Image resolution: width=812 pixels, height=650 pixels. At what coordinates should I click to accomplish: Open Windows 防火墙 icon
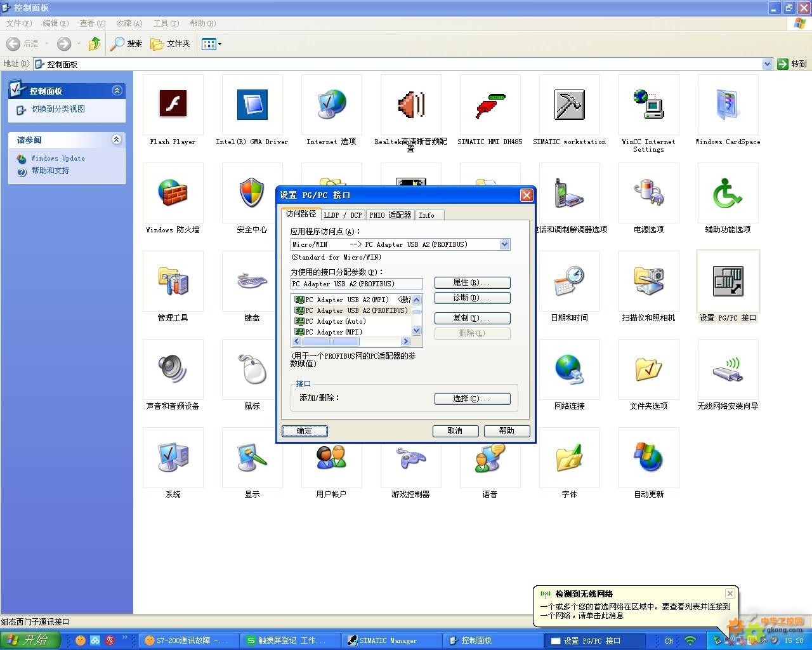pos(173,193)
